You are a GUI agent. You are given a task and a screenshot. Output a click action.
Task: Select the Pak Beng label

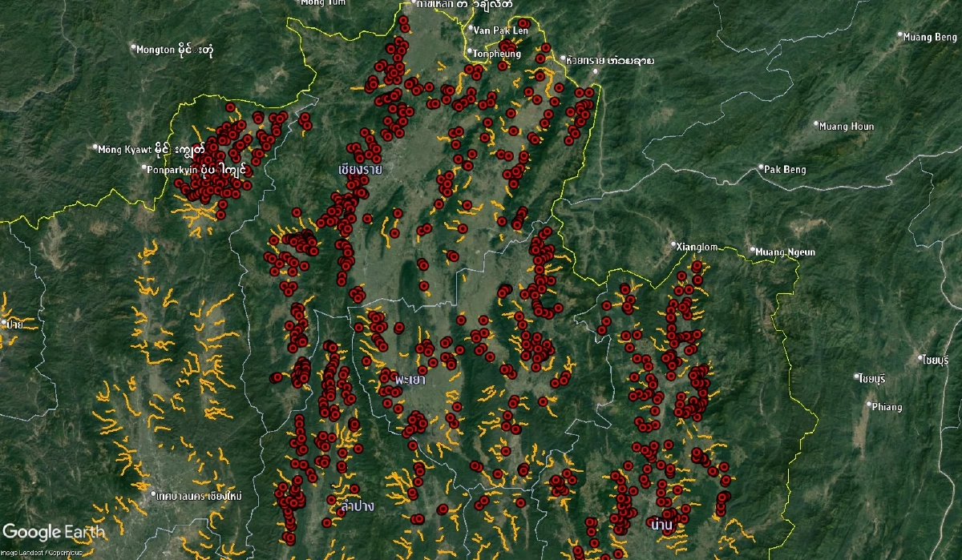(x=786, y=170)
